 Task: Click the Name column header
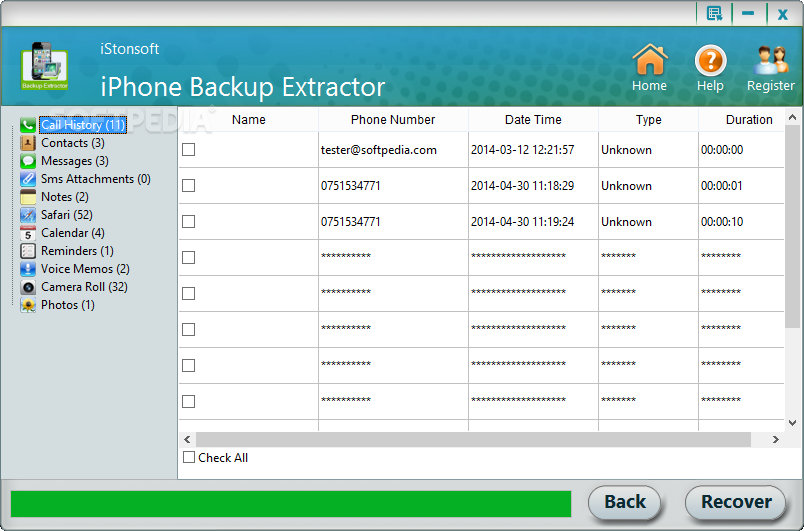pos(249,119)
